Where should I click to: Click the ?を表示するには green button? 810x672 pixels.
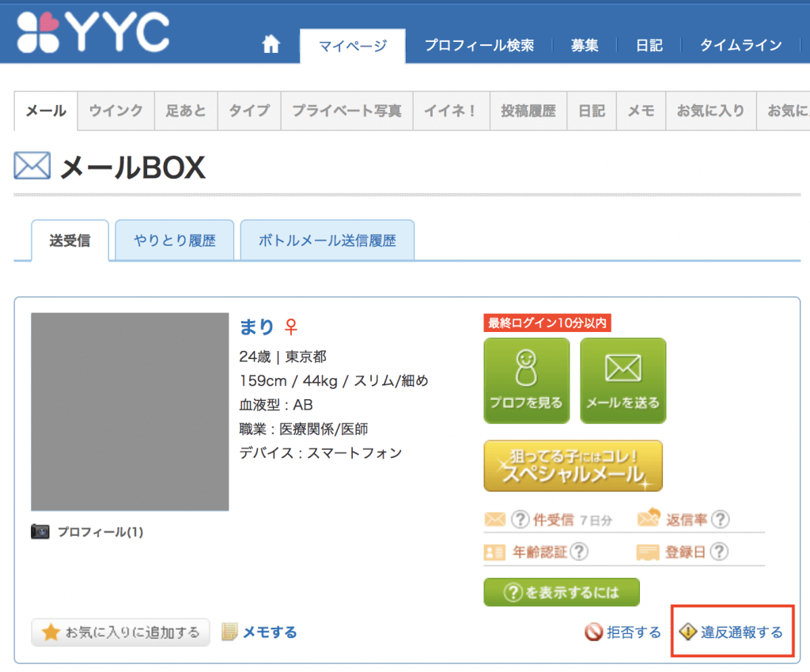point(562,591)
